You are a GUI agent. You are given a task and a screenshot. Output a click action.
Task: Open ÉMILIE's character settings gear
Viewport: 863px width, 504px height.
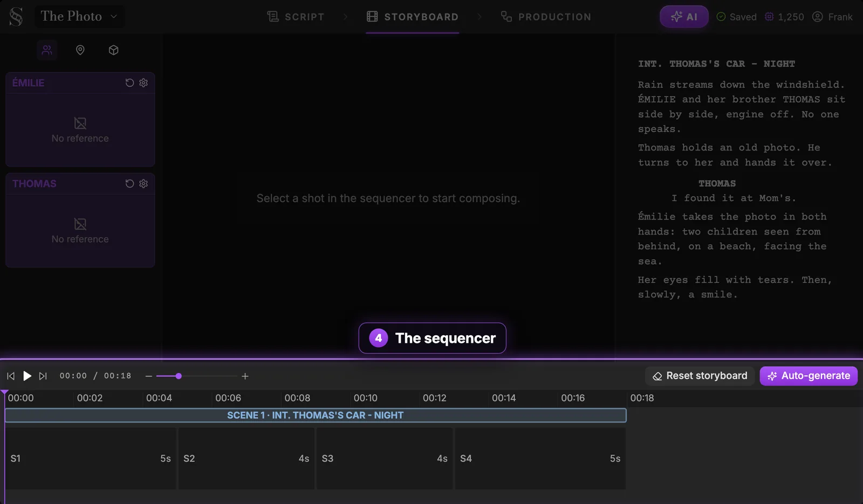(x=143, y=83)
